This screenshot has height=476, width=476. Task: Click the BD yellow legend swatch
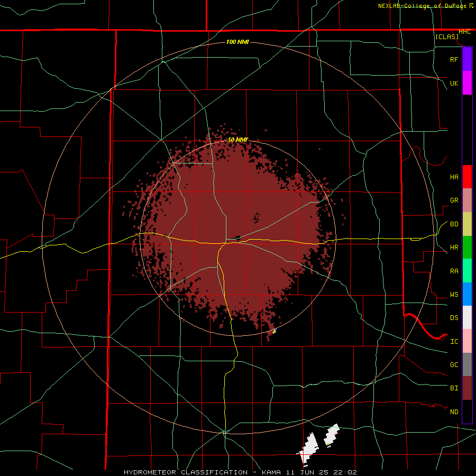click(467, 224)
